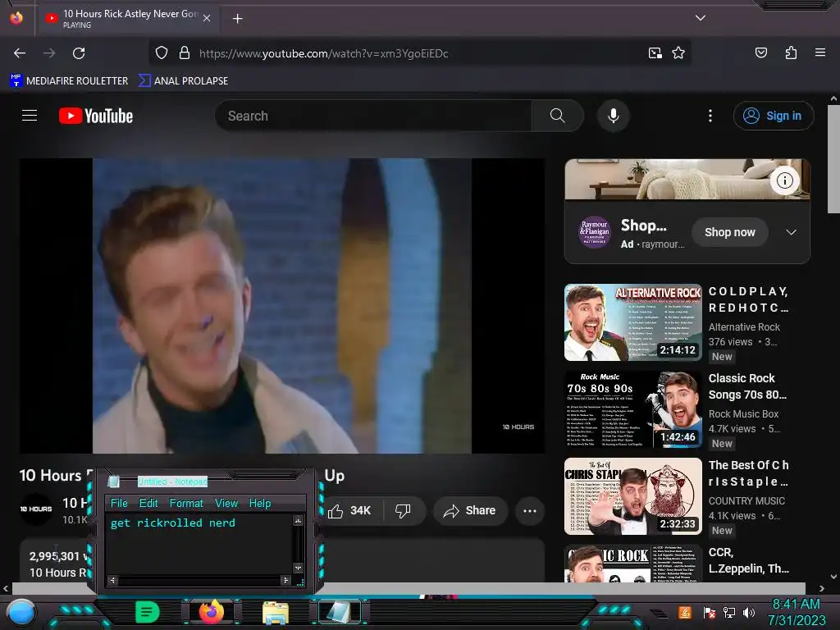Open File Explorer from taskbar

[276, 612]
